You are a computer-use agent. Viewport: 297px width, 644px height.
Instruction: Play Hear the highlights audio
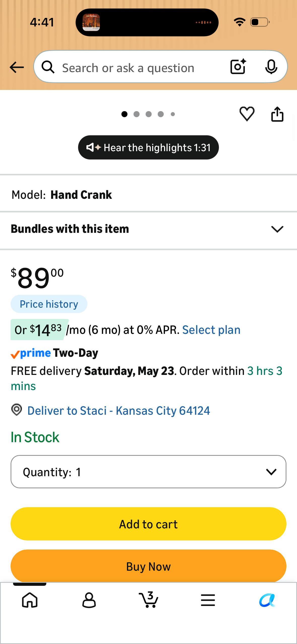coord(148,147)
